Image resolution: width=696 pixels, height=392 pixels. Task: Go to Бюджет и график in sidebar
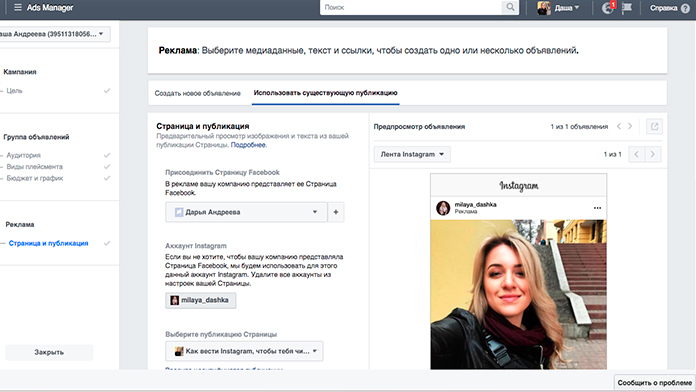click(x=35, y=178)
